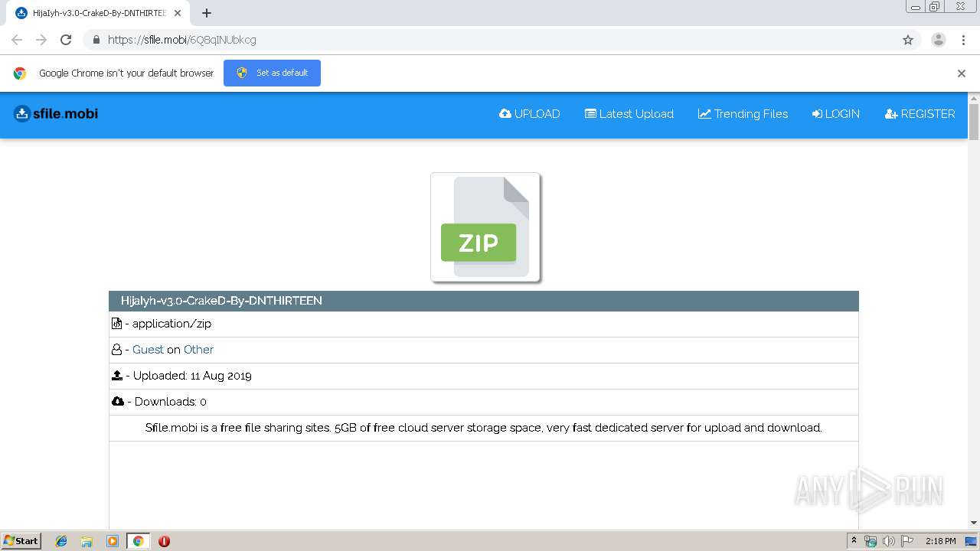980x551 pixels.
Task: Select the Hijalyh-v3.0 browser tab
Action: click(98, 13)
